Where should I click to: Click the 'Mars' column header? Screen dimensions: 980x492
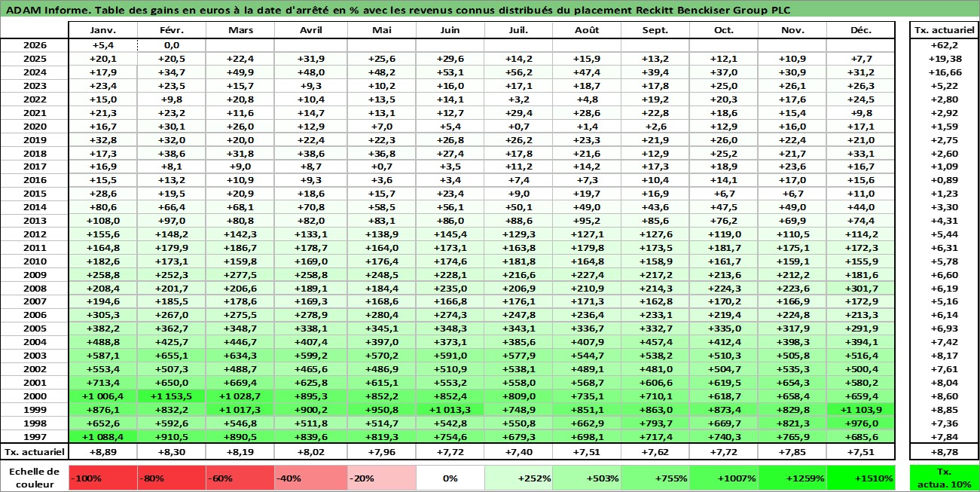[x=240, y=30]
